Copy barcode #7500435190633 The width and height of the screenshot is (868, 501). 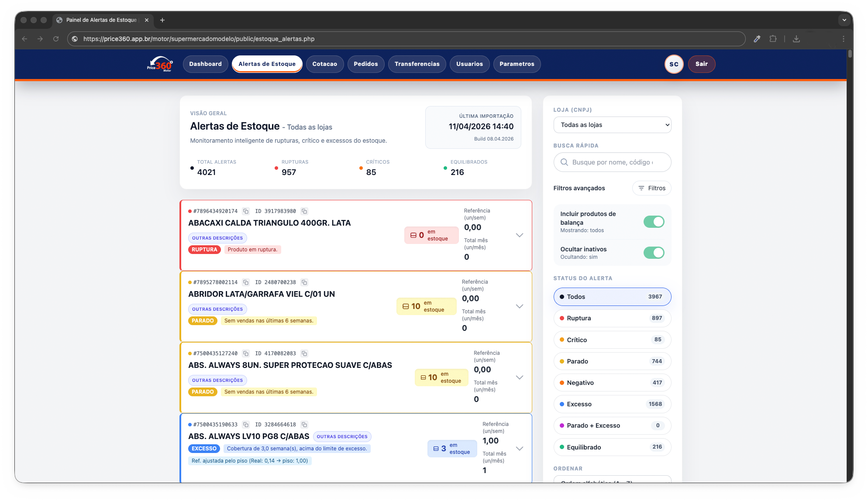tap(246, 425)
